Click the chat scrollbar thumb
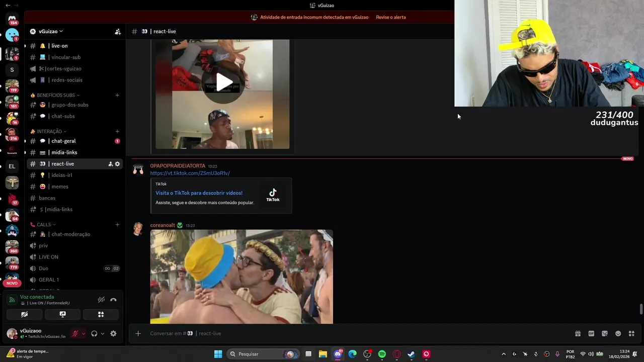The width and height of the screenshot is (644, 362). coord(641,309)
